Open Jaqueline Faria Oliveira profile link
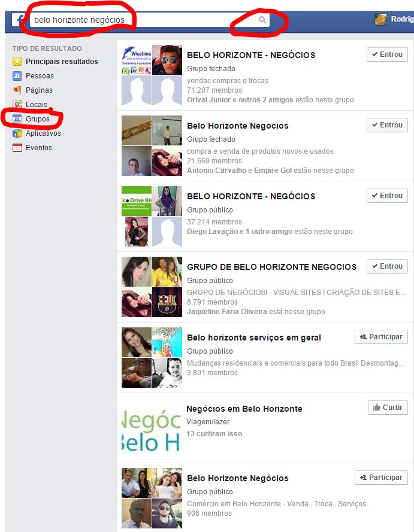Screen dimensions: 414x532 coord(226,311)
